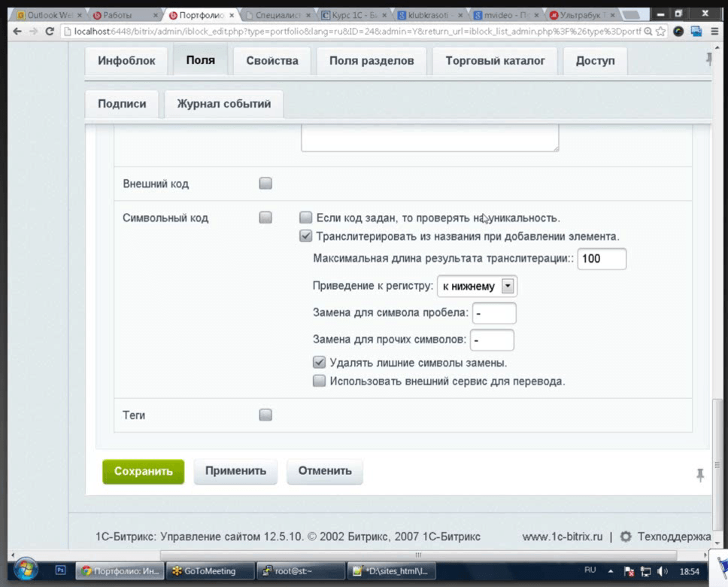Switch to GoToMeeting in the taskbar
The width and height of the screenshot is (728, 587).
click(211, 570)
